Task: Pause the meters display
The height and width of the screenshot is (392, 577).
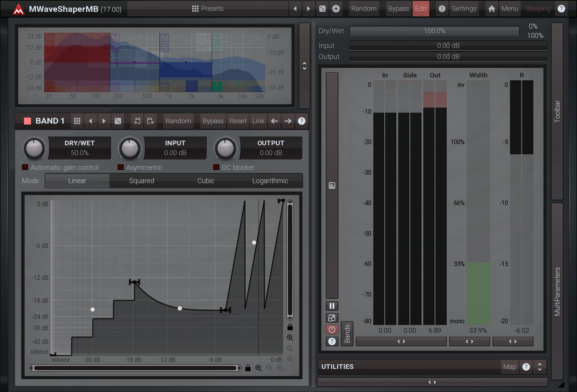Action: [332, 306]
